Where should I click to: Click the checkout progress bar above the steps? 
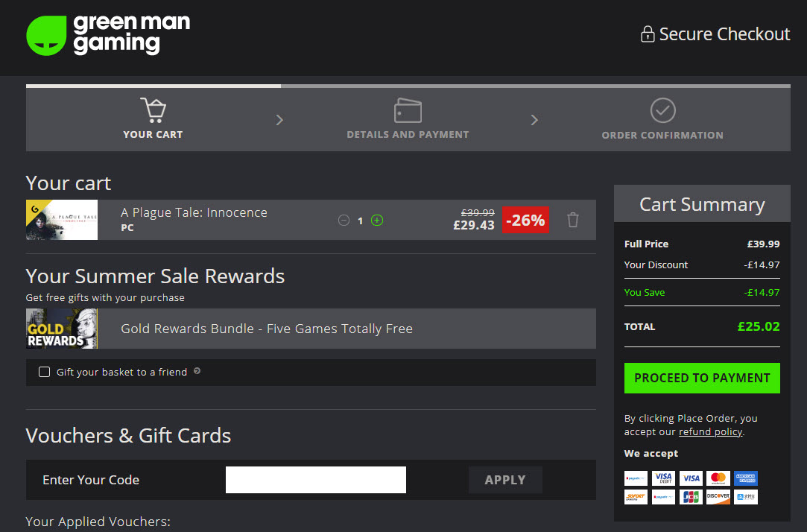(x=408, y=86)
